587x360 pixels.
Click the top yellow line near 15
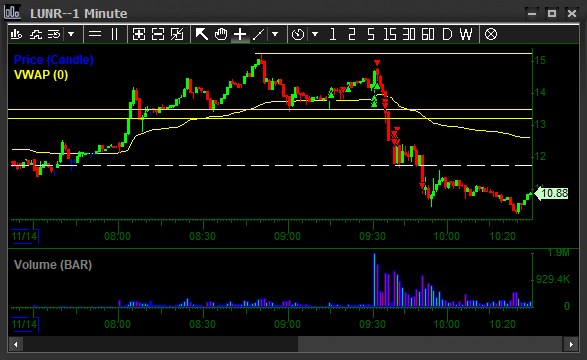click(x=393, y=54)
